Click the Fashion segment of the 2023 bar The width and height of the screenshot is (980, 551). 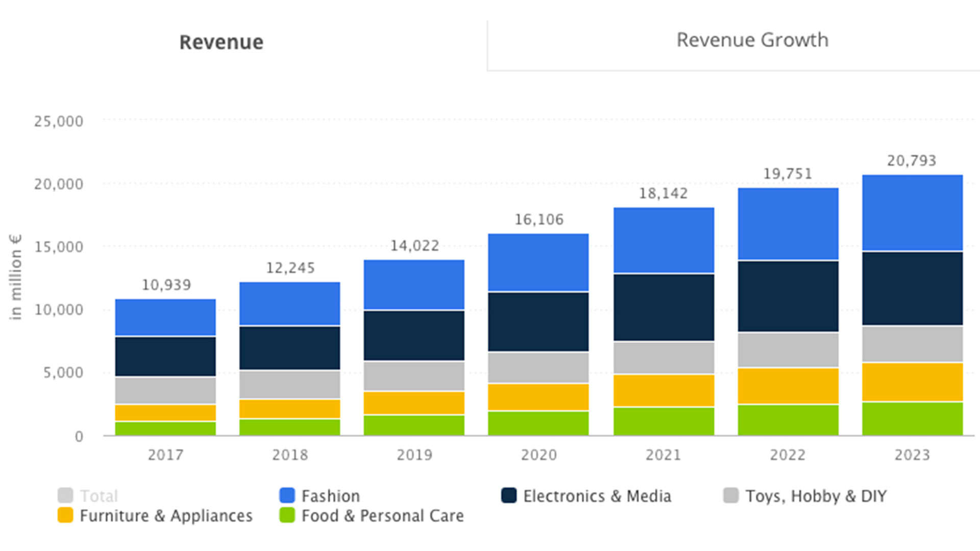(912, 212)
